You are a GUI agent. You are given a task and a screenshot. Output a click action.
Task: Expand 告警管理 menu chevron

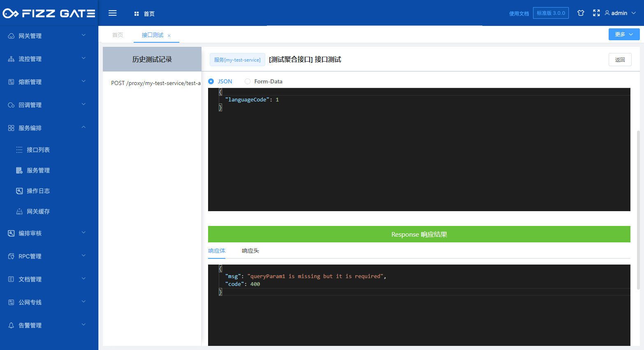tap(83, 325)
